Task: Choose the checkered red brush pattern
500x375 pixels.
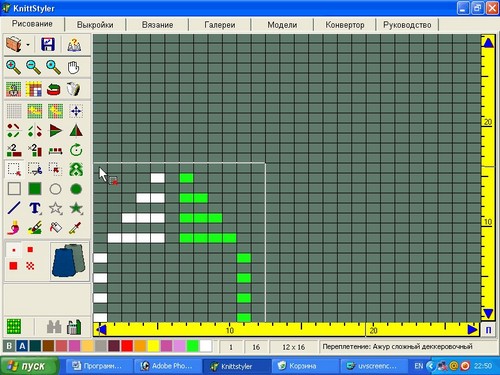Action: [x=30, y=266]
